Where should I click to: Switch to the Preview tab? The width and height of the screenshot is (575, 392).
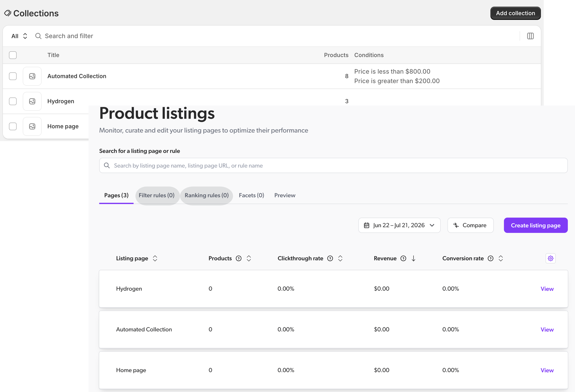pos(285,195)
